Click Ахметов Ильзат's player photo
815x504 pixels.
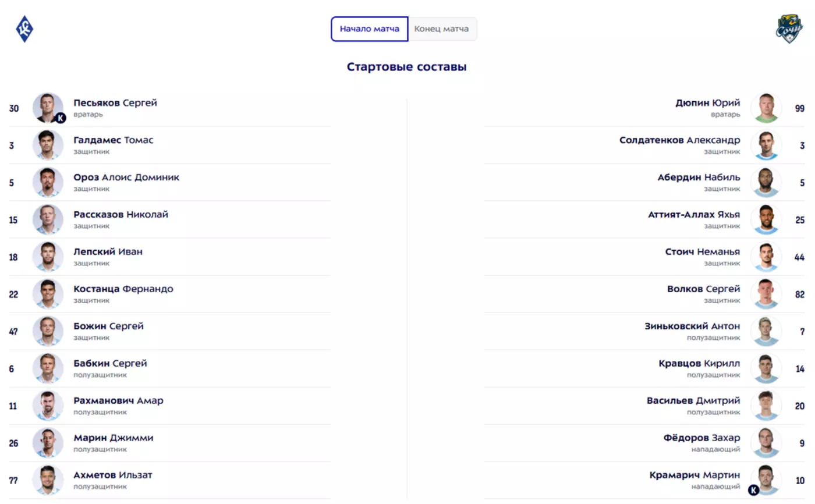tap(48, 480)
